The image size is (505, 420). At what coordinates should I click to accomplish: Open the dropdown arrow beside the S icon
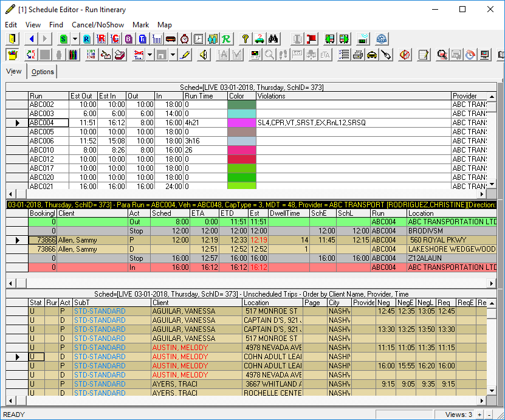(75, 38)
